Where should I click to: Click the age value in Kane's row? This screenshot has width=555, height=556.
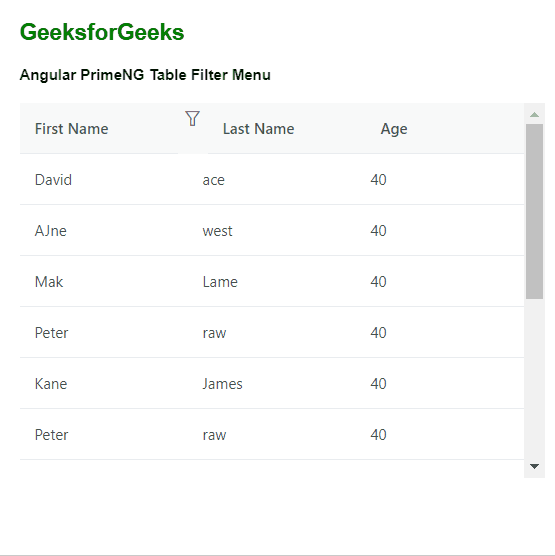(378, 384)
